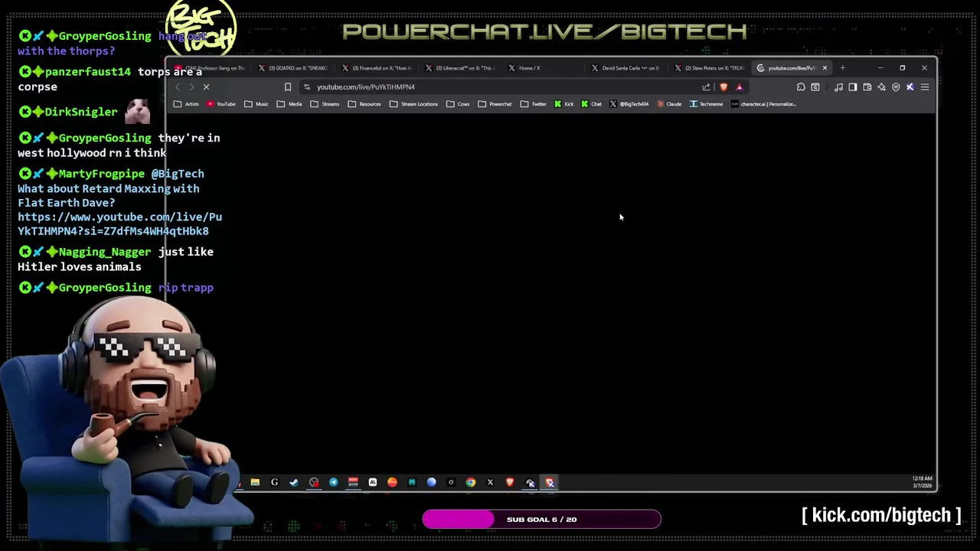Click the panzerfaust14 username in chat
980x551 pixels.
(88, 72)
